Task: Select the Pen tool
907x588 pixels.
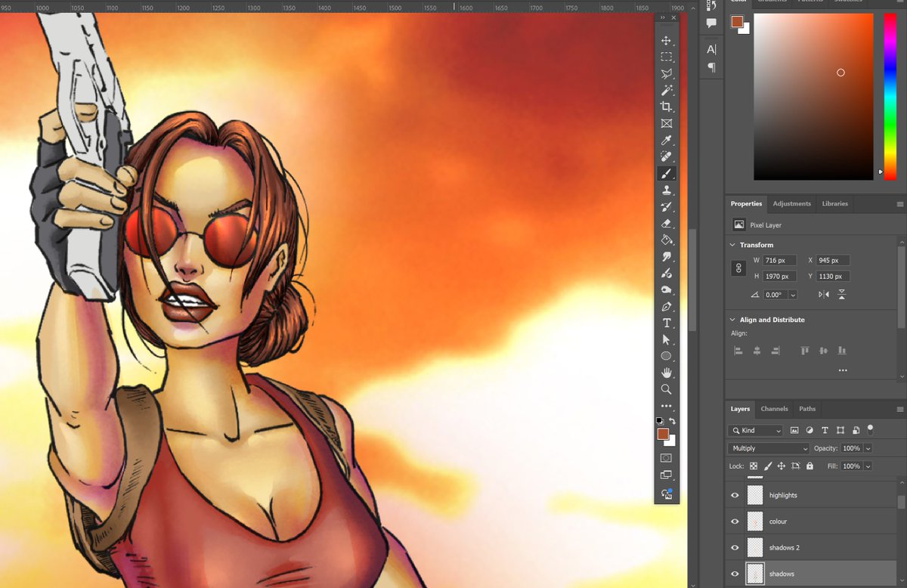Action: (x=666, y=307)
